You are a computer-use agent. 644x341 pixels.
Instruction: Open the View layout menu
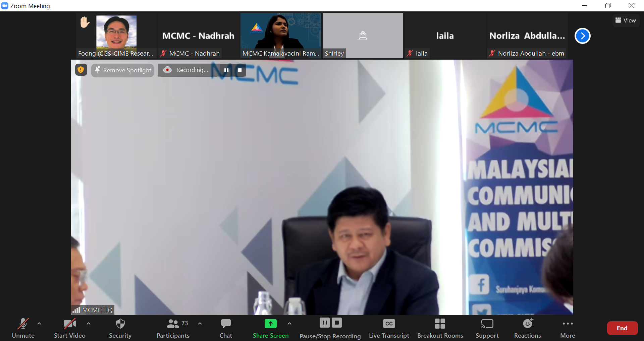point(626,20)
